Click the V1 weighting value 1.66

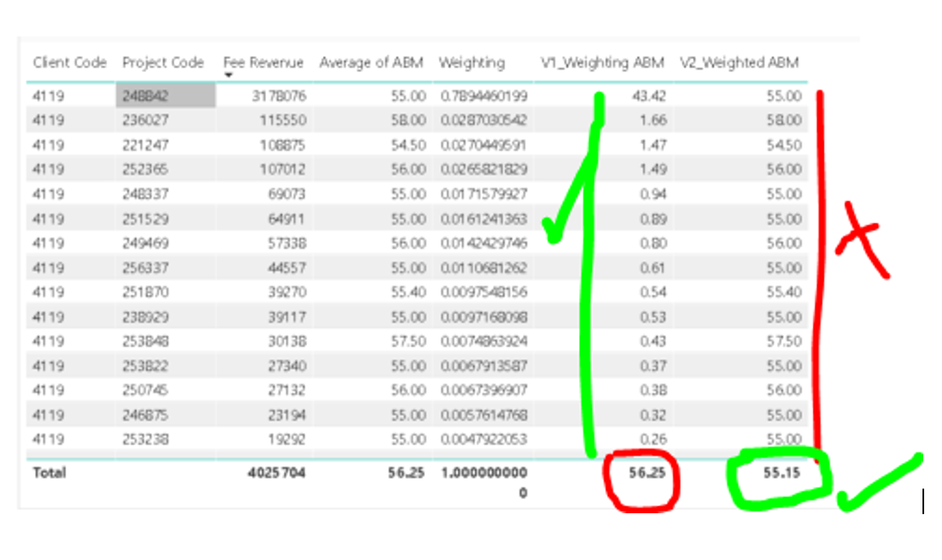(653, 120)
